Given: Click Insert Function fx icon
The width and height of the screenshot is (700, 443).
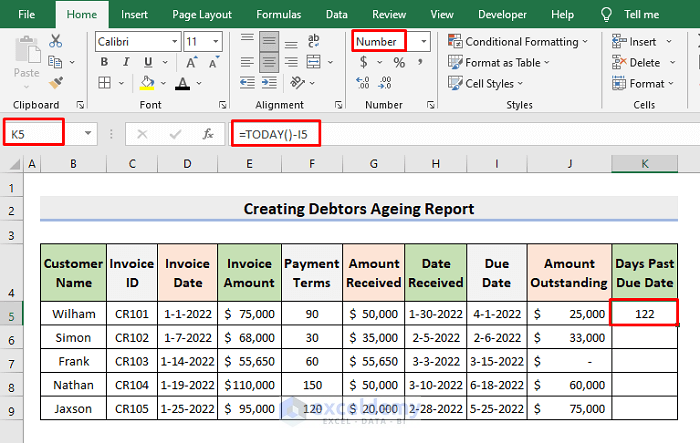Looking at the screenshot, I should [x=208, y=133].
